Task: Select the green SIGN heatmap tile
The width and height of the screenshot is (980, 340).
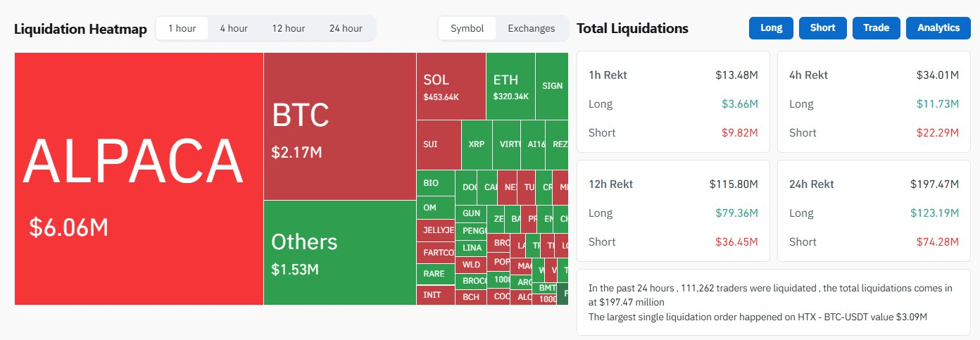Action: [x=552, y=86]
